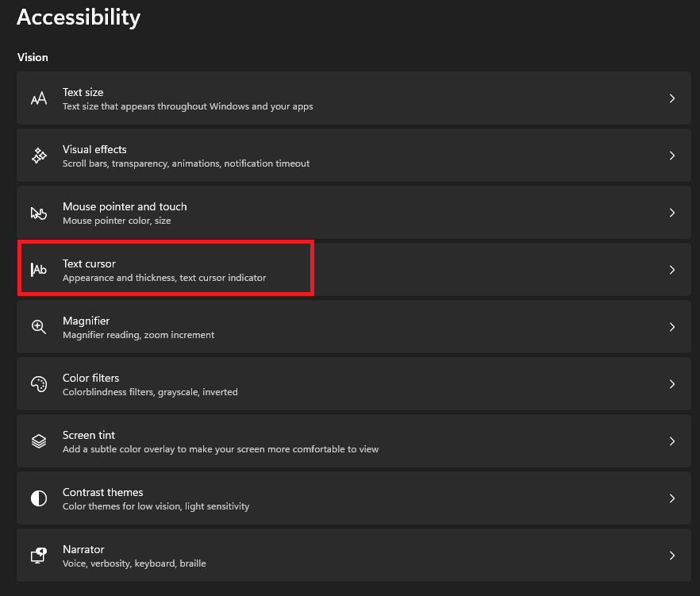This screenshot has height=596, width=700.
Task: Click 'Appearance and thickness, text cursor indicator' text
Action: [164, 278]
